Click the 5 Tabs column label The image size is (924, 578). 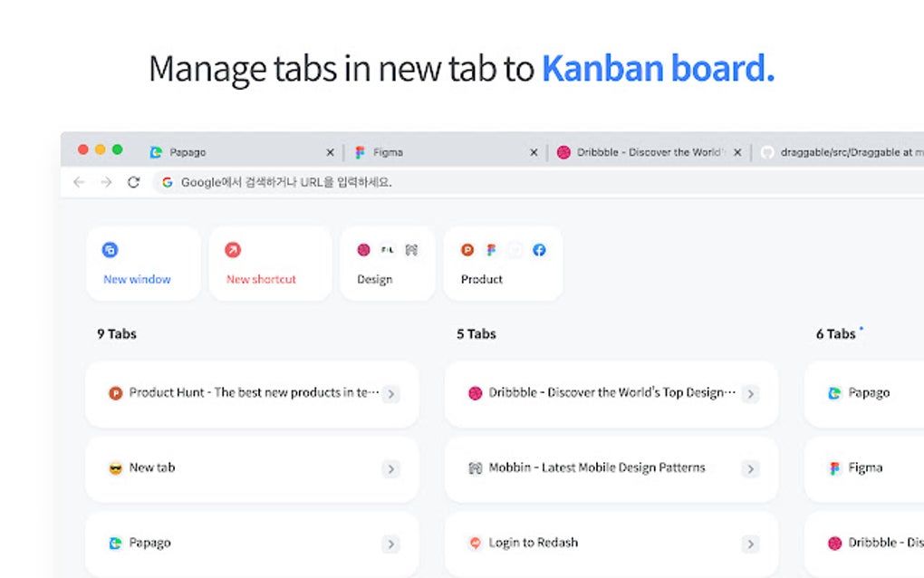[x=476, y=333]
